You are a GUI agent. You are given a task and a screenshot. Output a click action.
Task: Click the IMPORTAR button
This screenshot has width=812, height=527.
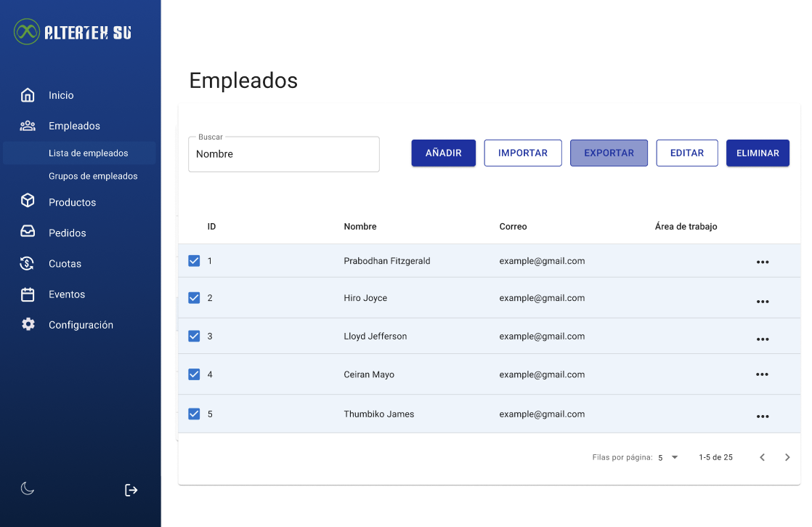point(522,153)
